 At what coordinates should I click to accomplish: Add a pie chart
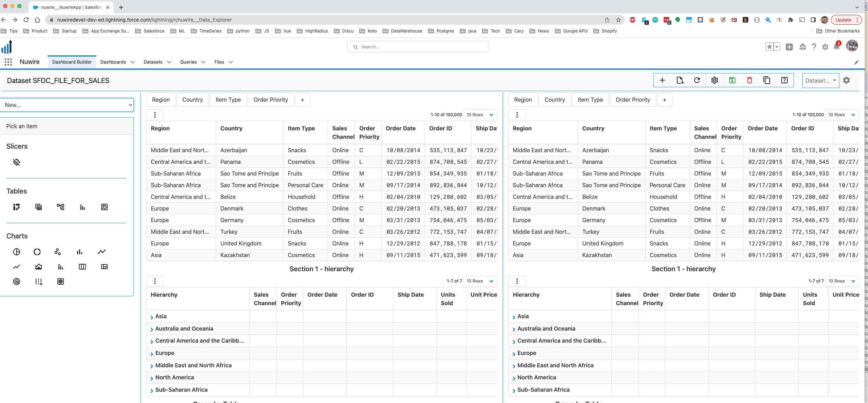17,252
